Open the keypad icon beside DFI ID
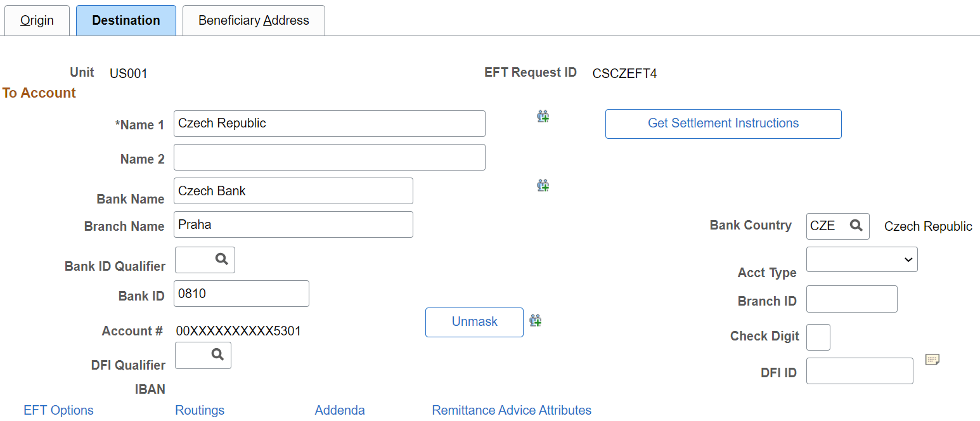Viewport: 980px width, 421px height. point(932,359)
